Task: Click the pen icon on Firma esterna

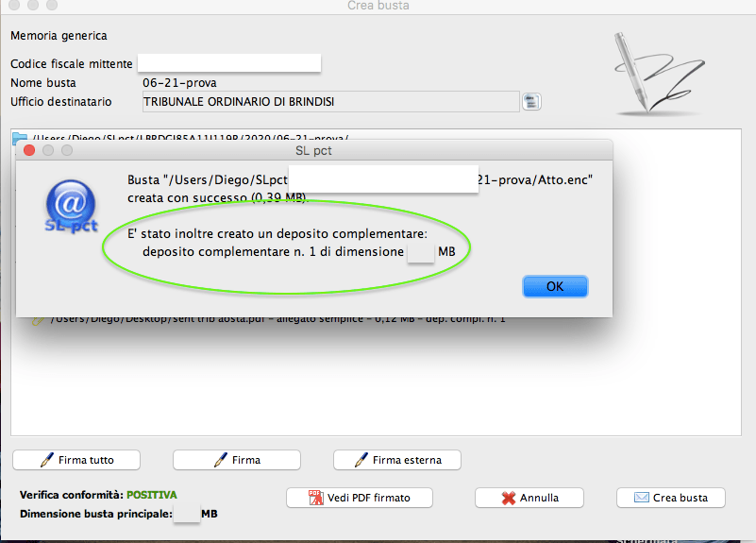Action: point(361,460)
